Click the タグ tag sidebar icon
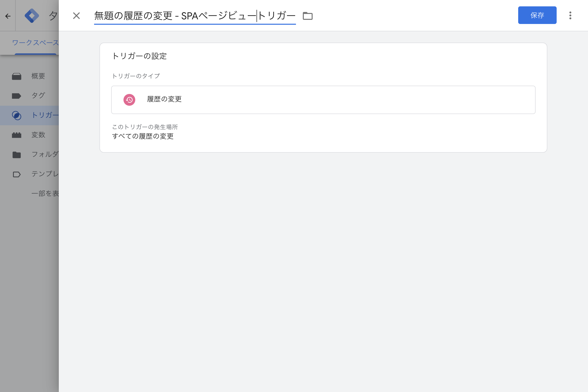The height and width of the screenshot is (392, 588). [x=16, y=96]
